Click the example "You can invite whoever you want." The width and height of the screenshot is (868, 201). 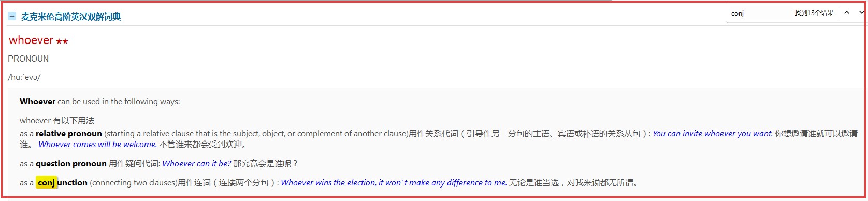tap(713, 134)
